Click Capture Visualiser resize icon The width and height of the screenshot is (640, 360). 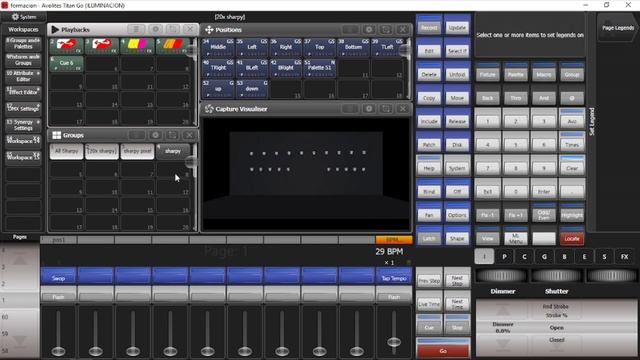point(386,109)
